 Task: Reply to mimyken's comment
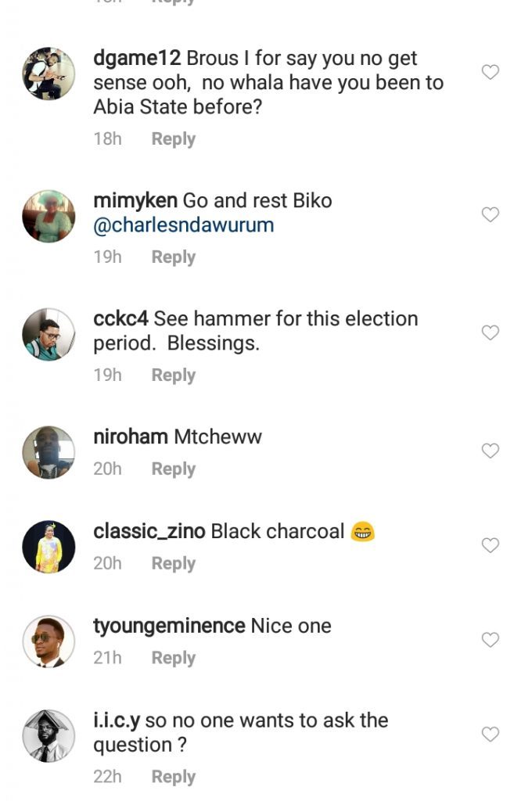[x=173, y=257]
